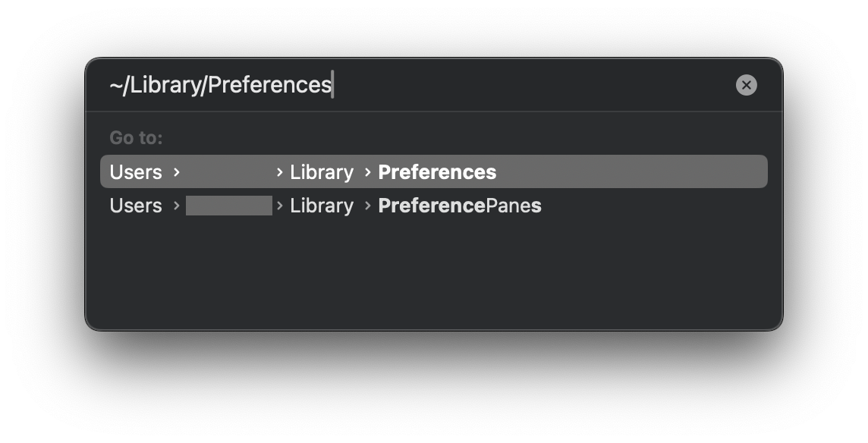Screen dimensions: 868x443
Task: Click Users in the second suggestion
Action: point(136,206)
